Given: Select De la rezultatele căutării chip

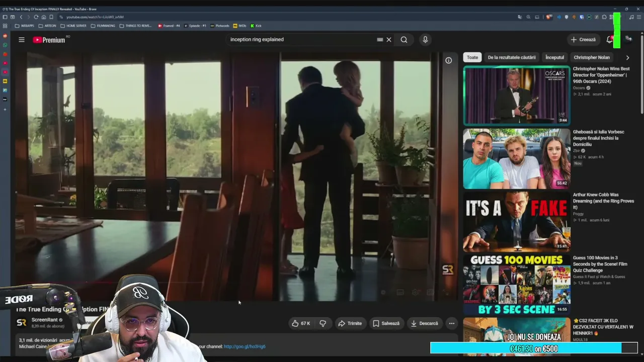Looking at the screenshot, I should tap(512, 57).
